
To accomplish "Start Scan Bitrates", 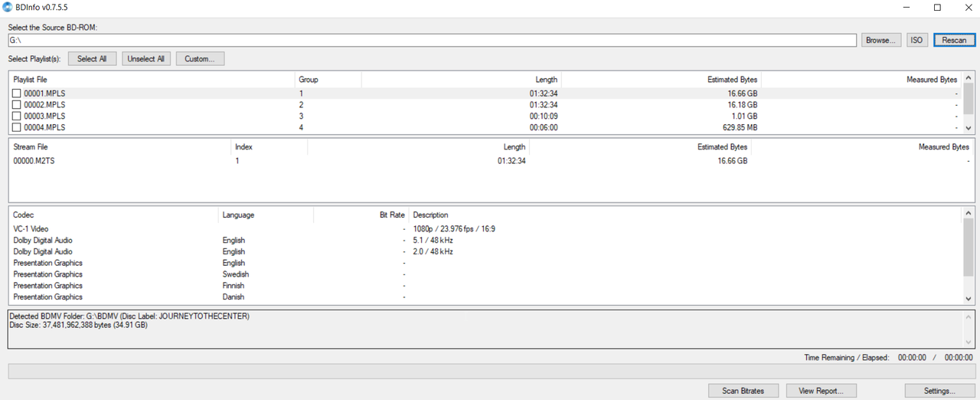I will point(743,391).
